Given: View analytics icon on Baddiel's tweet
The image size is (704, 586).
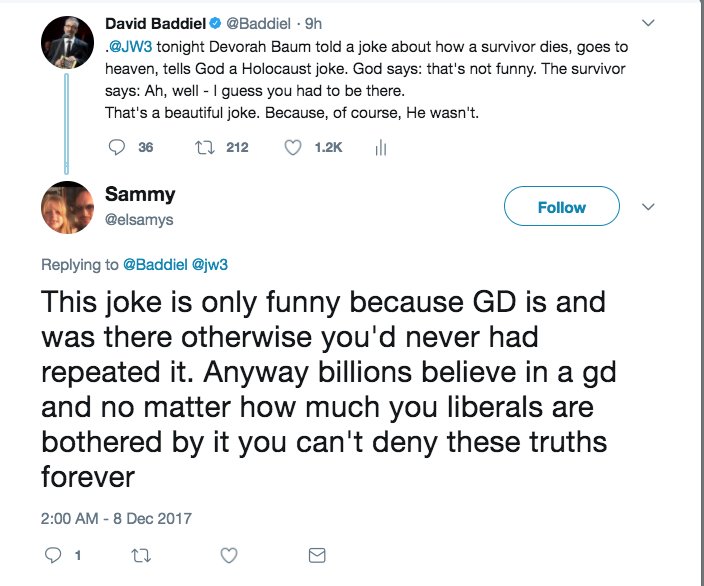Looking at the screenshot, I should click(x=380, y=147).
